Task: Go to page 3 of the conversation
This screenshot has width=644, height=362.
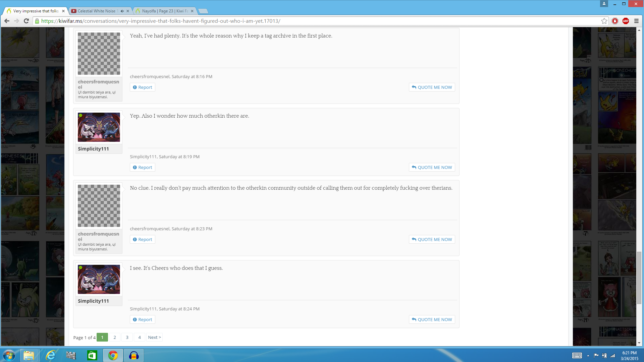Action: 127,337
